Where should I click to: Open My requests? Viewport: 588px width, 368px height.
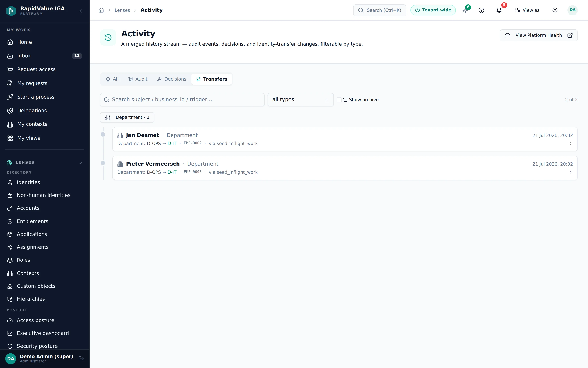pos(45,83)
